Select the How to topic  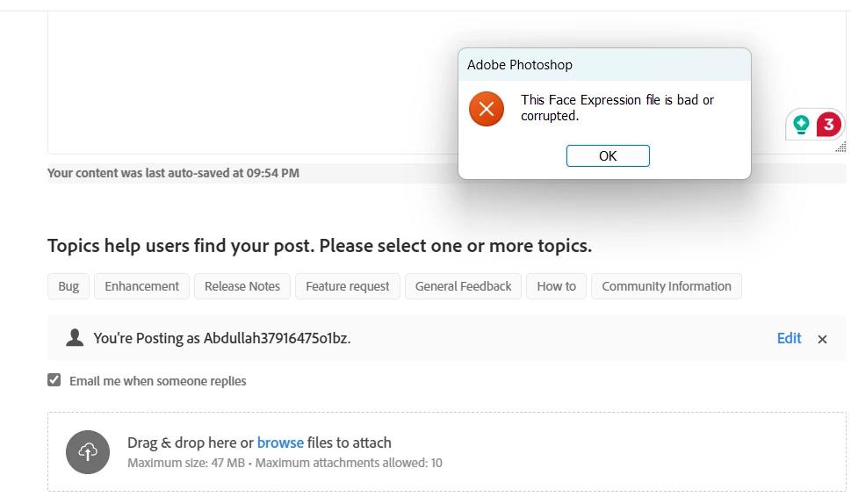click(556, 286)
